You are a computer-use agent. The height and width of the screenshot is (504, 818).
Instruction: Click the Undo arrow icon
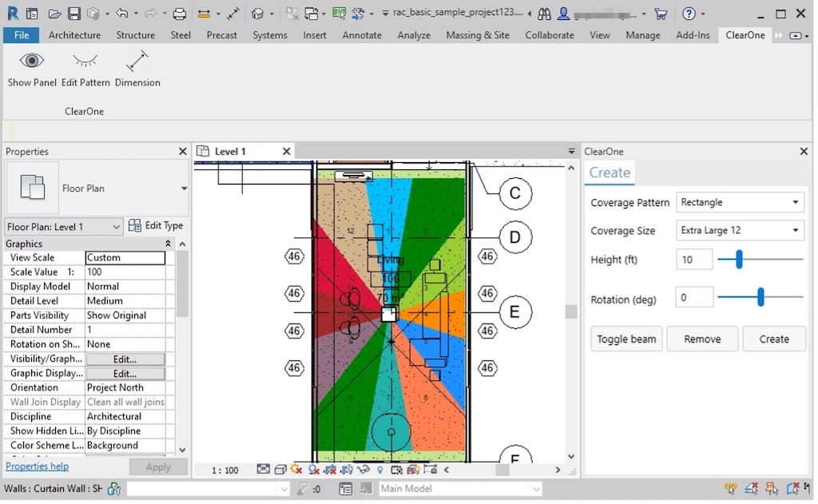click(121, 14)
